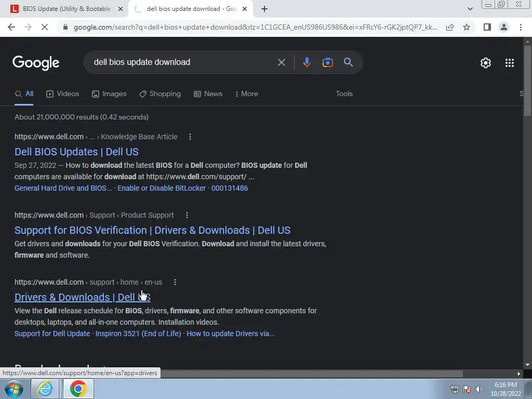Click the Google logo

point(36,63)
